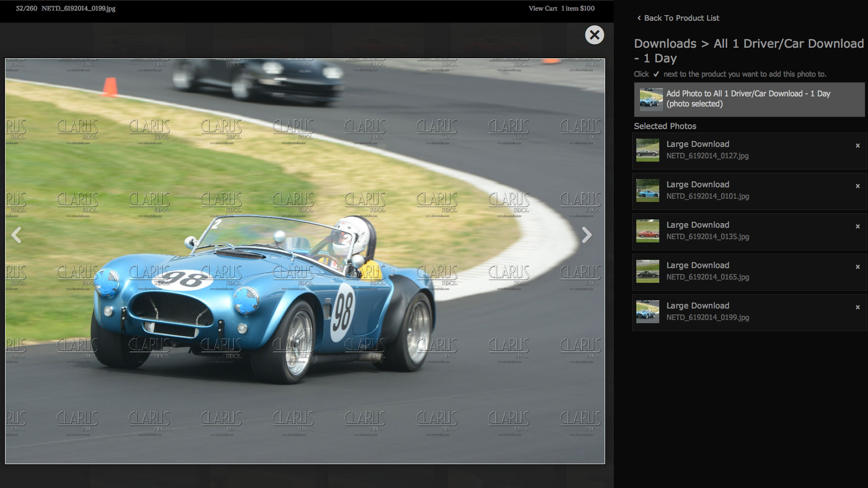This screenshot has width=868, height=488.
Task: Close the photo lightbox with X button
Action: 594,35
